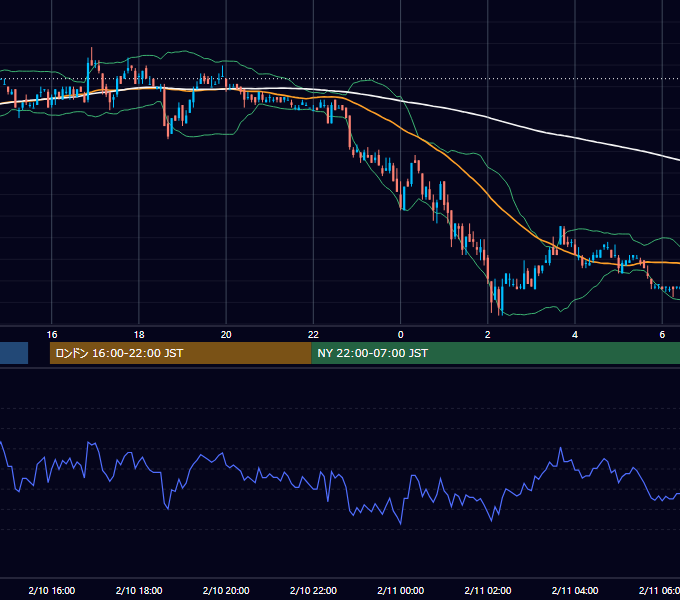Screen dimensions: 680x600
Task: Click the 2/10 16:00 date label
Action: (x=52, y=590)
